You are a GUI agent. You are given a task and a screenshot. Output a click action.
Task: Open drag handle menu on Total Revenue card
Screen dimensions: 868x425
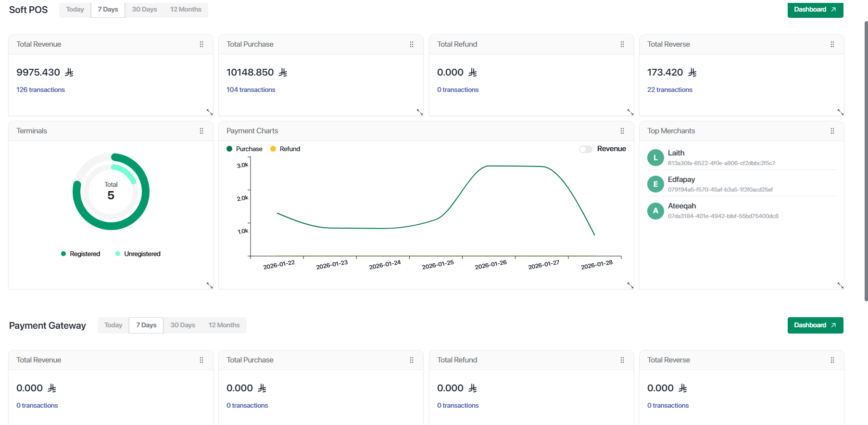click(x=201, y=44)
